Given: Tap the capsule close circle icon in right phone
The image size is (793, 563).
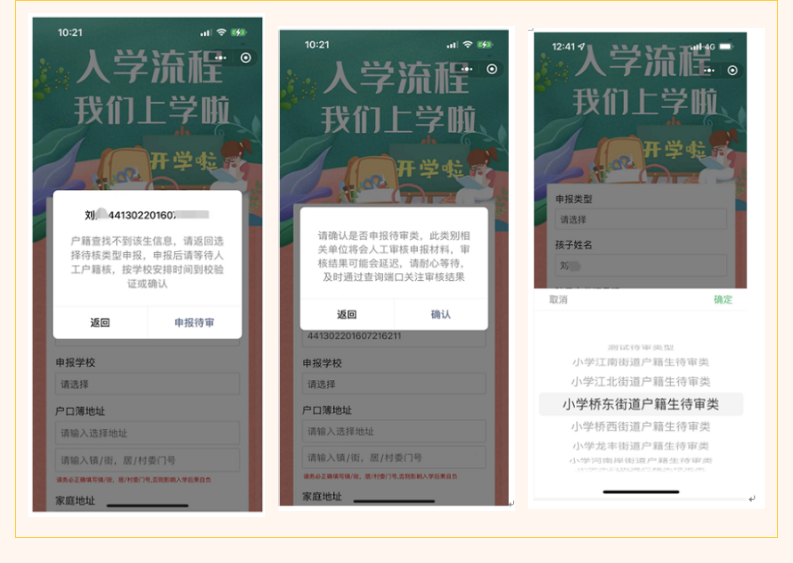Looking at the screenshot, I should [733, 71].
